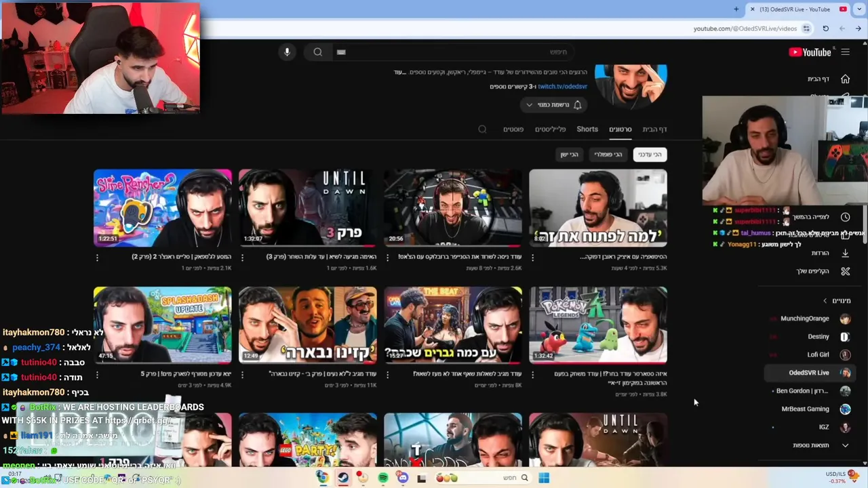Expand 'תוצאות נוספות' subscriptions list
Viewport: 868px width, 488px height.
point(821,445)
